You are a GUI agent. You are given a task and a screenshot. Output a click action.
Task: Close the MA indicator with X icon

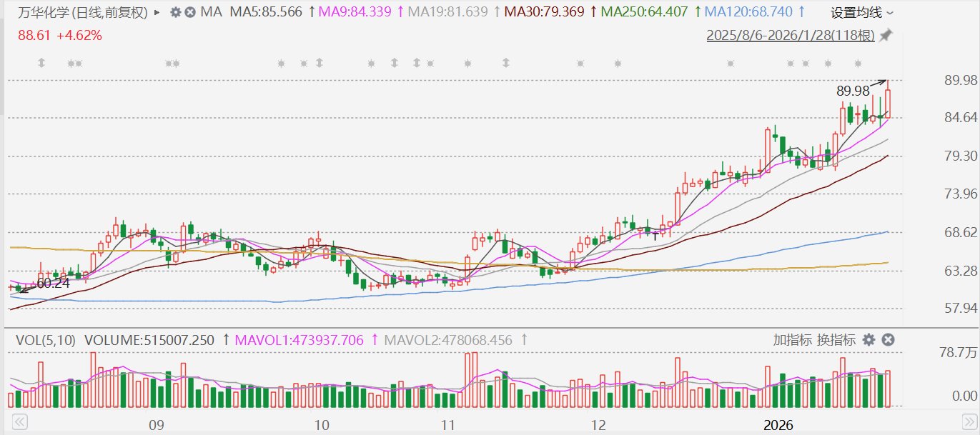pyautogui.click(x=189, y=12)
